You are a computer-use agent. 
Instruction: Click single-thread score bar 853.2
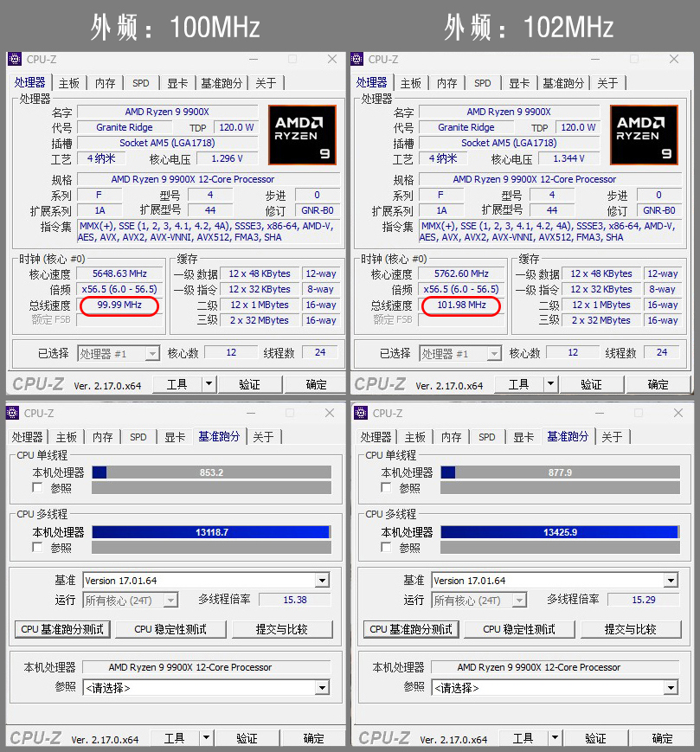point(211,472)
